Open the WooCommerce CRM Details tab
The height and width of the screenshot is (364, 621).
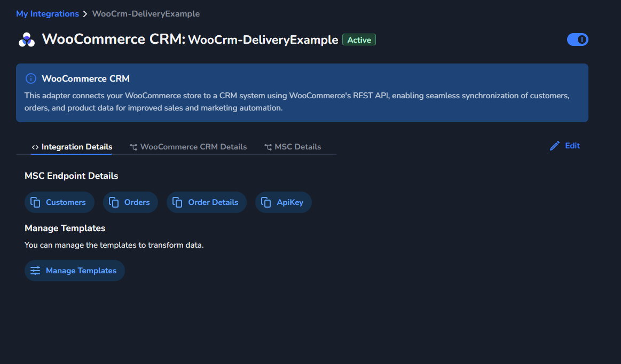(188, 147)
